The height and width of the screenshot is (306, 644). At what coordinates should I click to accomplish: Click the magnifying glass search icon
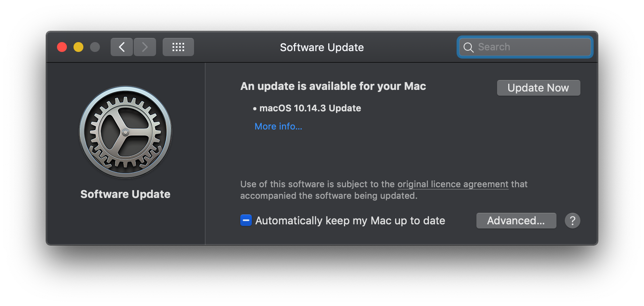pos(469,47)
